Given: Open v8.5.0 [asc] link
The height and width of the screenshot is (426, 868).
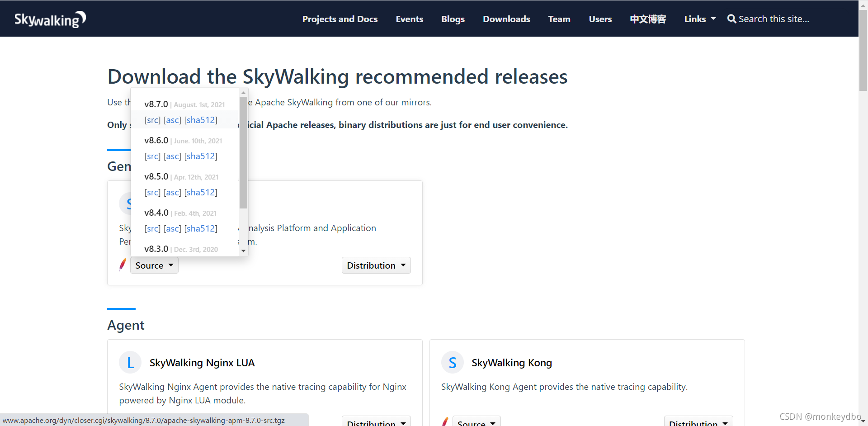Looking at the screenshot, I should [x=172, y=192].
